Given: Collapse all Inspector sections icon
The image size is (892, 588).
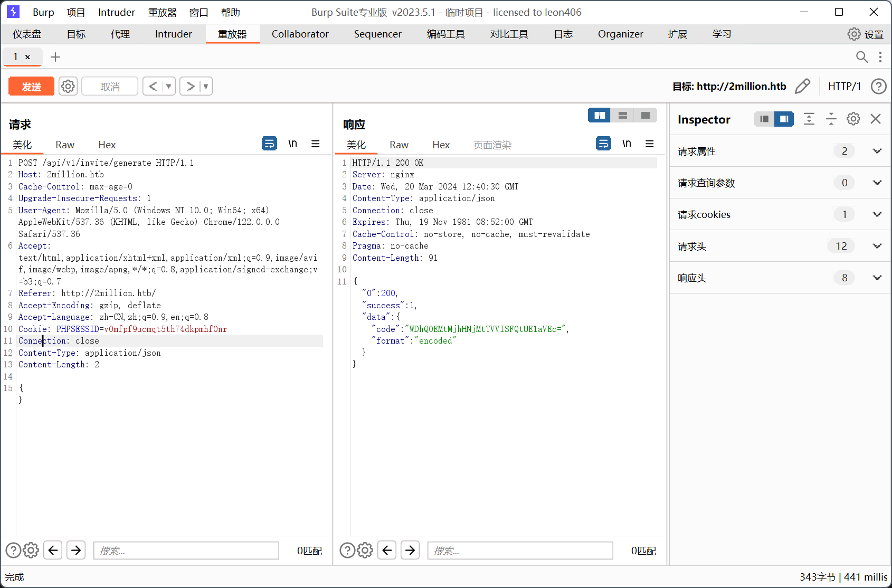Looking at the screenshot, I should 831,119.
